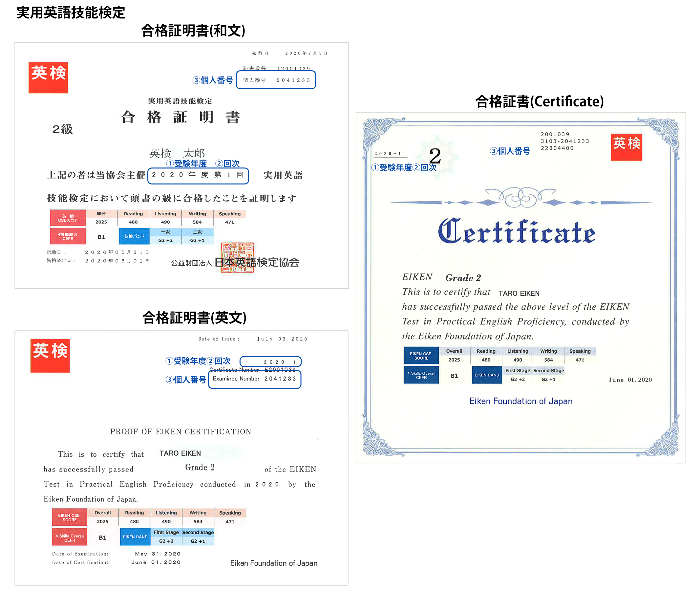Click the boxed text 2020年度 第1回
This screenshot has height=591, width=700.
[198, 175]
